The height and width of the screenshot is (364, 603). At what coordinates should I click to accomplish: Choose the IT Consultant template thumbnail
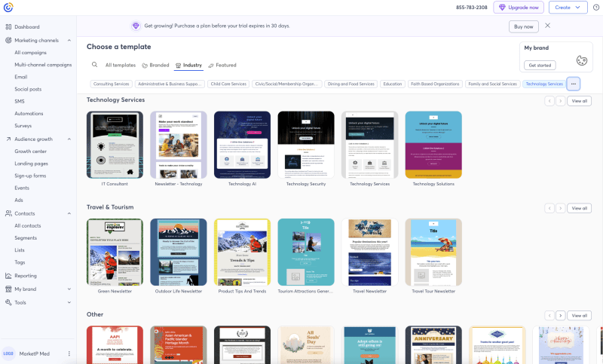pyautogui.click(x=115, y=145)
